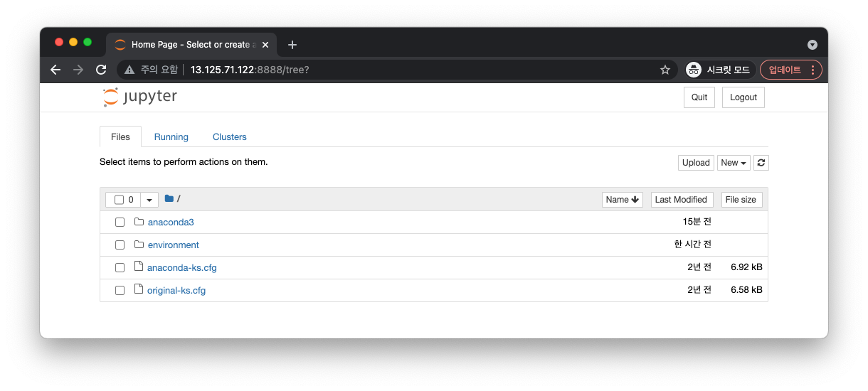The image size is (868, 391).
Task: Open a new browser tab
Action: (292, 45)
